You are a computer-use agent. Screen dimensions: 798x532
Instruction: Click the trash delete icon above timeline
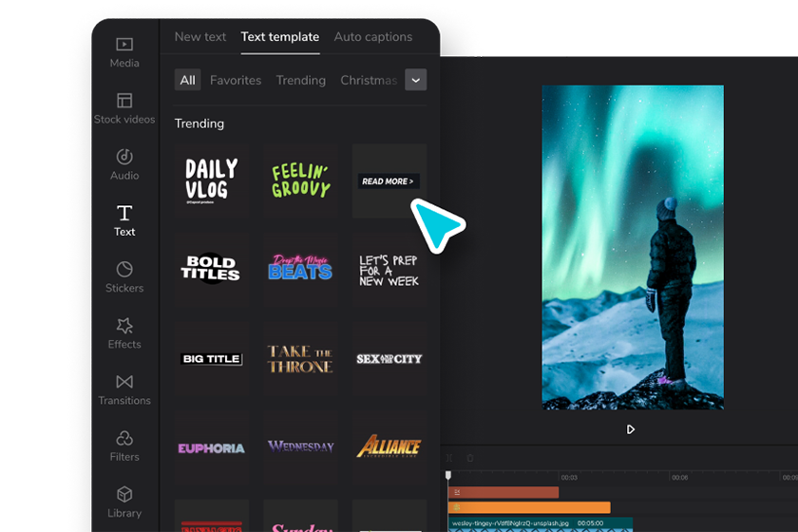coord(469,458)
